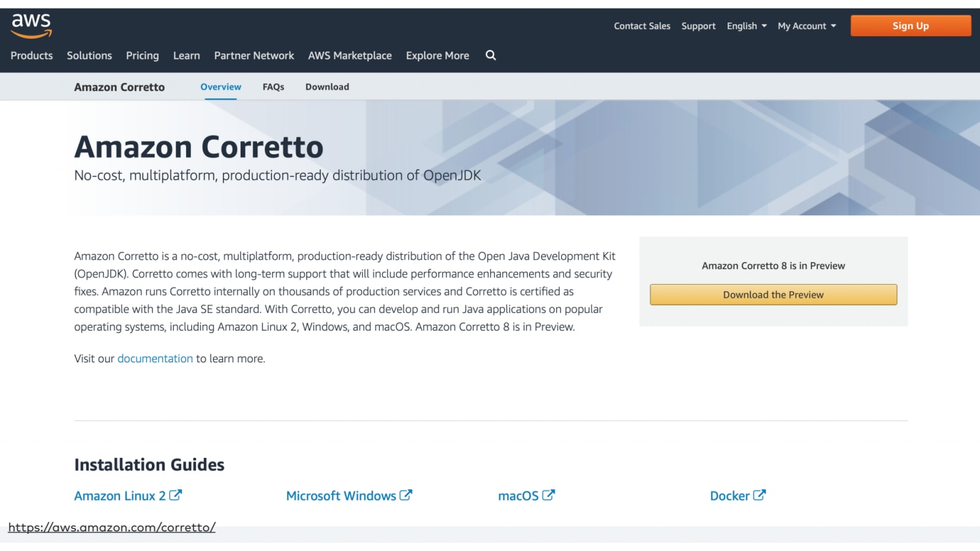Switch to the Download tab
Screen dimensions: 980x551
(327, 87)
